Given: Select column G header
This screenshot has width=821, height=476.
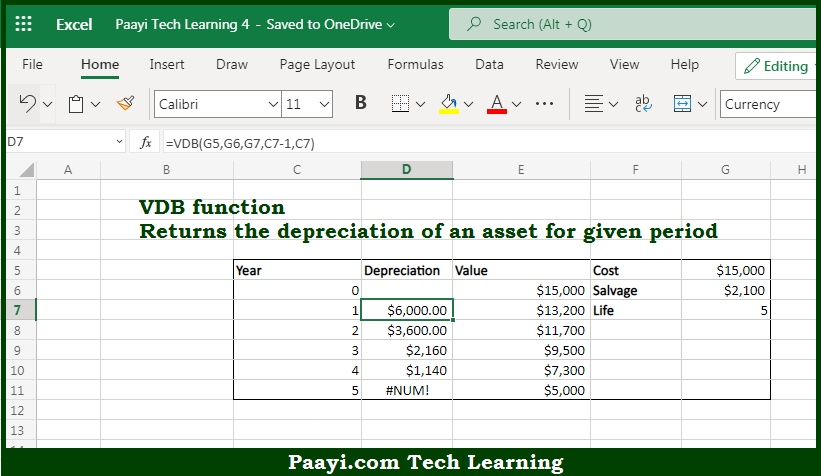Looking at the screenshot, I should click(x=725, y=170).
